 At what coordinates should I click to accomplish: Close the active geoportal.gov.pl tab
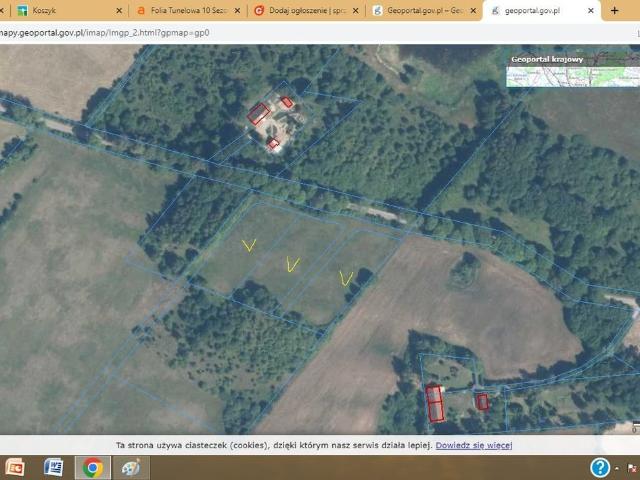(591, 11)
